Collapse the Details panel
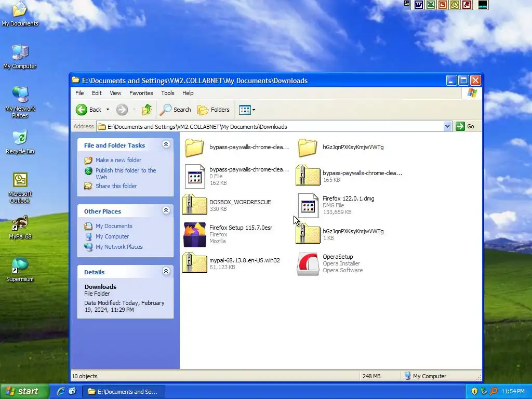Screen dimensions: 532x399 pyautogui.click(x=166, y=271)
